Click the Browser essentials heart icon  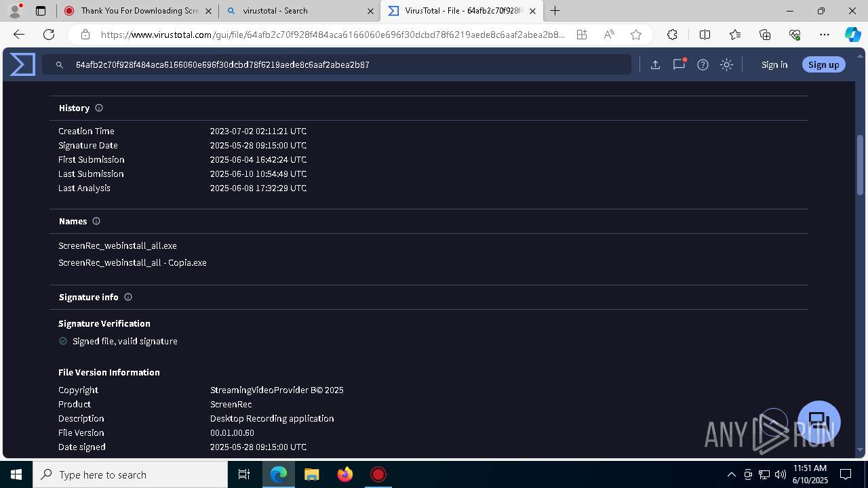click(x=795, y=35)
